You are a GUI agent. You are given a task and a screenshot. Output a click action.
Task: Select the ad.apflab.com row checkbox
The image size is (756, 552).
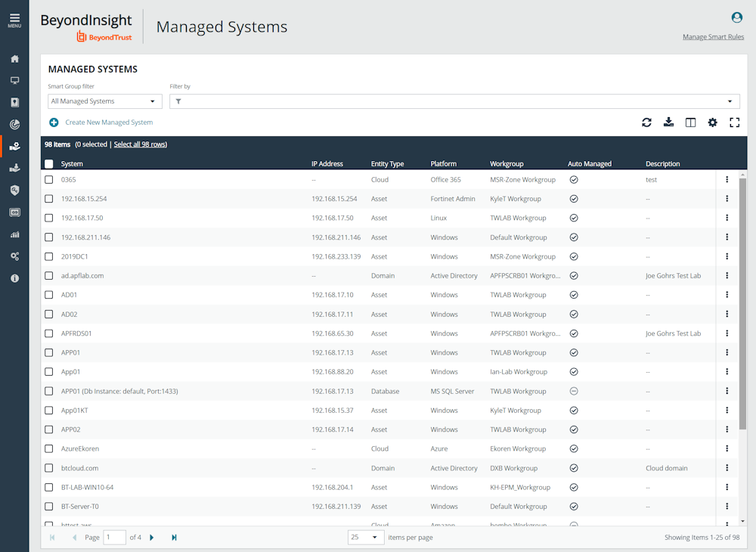(49, 276)
